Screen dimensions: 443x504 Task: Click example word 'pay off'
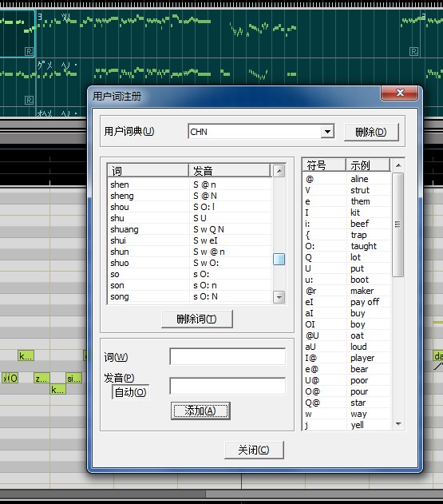(365, 302)
